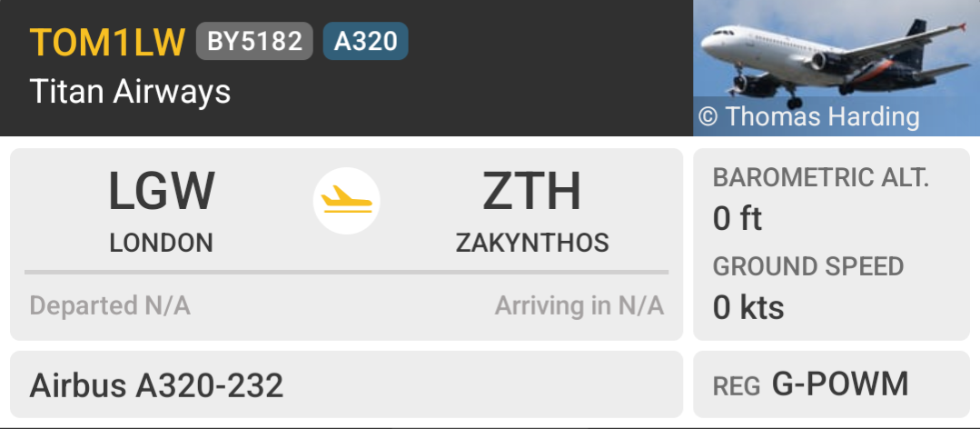980x429 pixels.
Task: Click the LGW origin airport code
Action: click(x=162, y=192)
